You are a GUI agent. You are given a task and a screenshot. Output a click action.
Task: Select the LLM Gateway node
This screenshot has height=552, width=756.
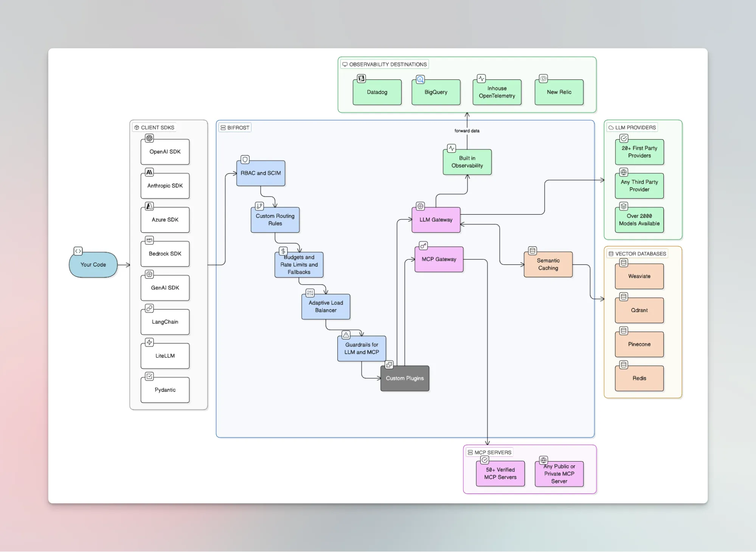click(x=436, y=220)
